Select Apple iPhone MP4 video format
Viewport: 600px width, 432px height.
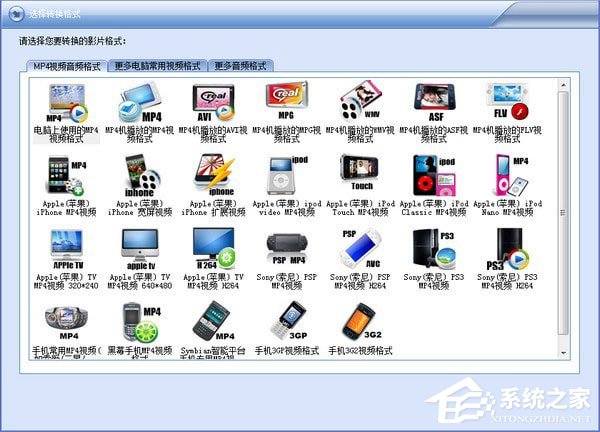coord(66,175)
